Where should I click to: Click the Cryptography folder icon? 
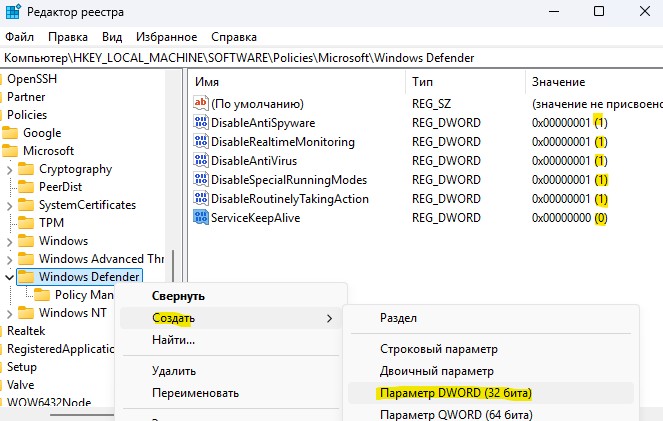coord(26,169)
